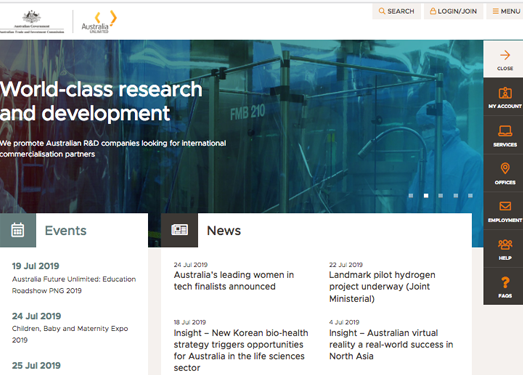Click the Search button
The image size is (523, 375).
point(397,11)
